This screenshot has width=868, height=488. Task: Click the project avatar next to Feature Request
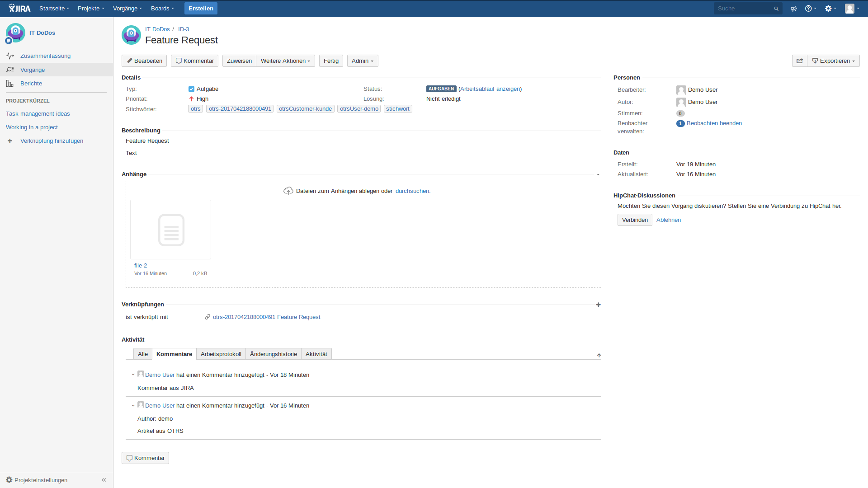pyautogui.click(x=131, y=35)
